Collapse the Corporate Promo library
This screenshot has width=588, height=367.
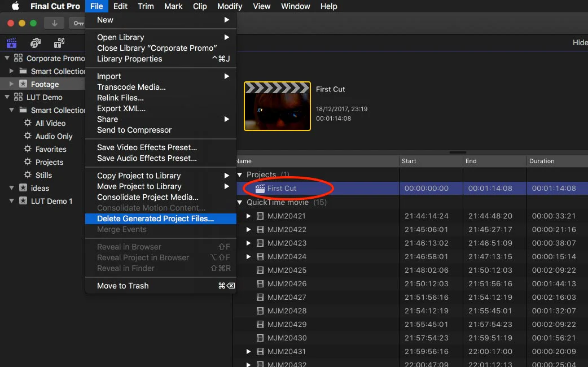tap(7, 58)
